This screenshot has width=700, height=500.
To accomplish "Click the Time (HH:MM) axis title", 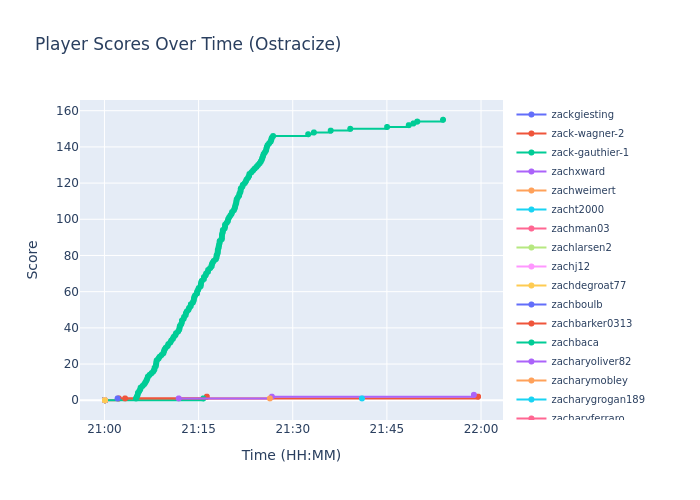I will click(x=291, y=456).
